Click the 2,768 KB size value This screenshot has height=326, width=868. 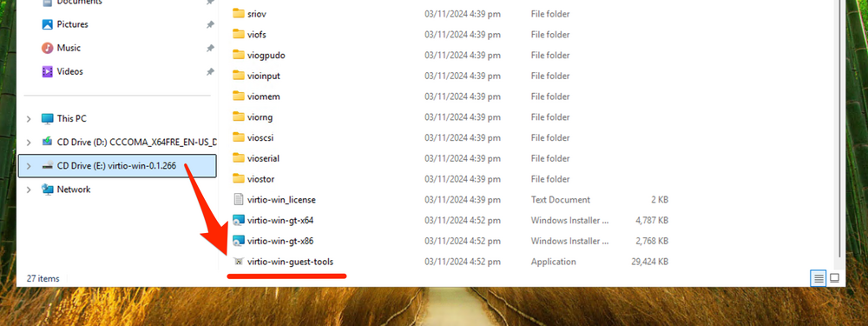(x=652, y=241)
